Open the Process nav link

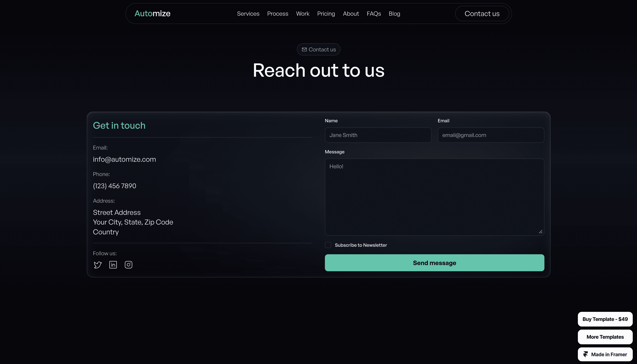(278, 14)
